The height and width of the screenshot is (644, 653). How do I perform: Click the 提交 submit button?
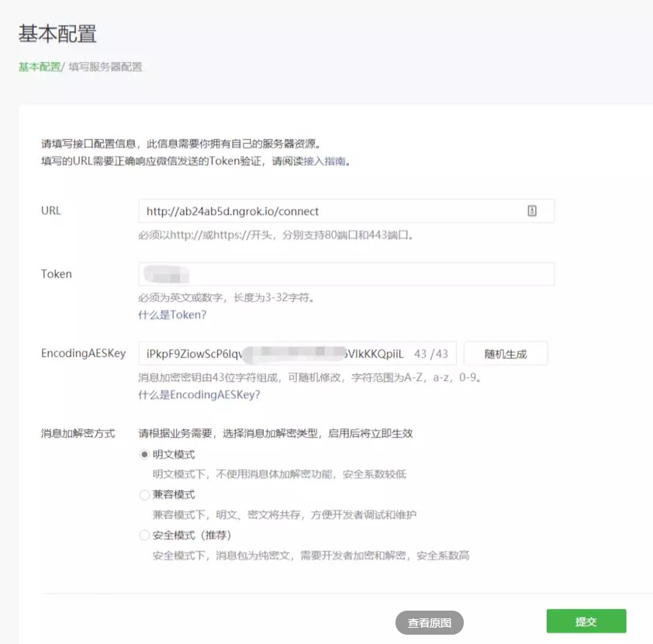586,621
